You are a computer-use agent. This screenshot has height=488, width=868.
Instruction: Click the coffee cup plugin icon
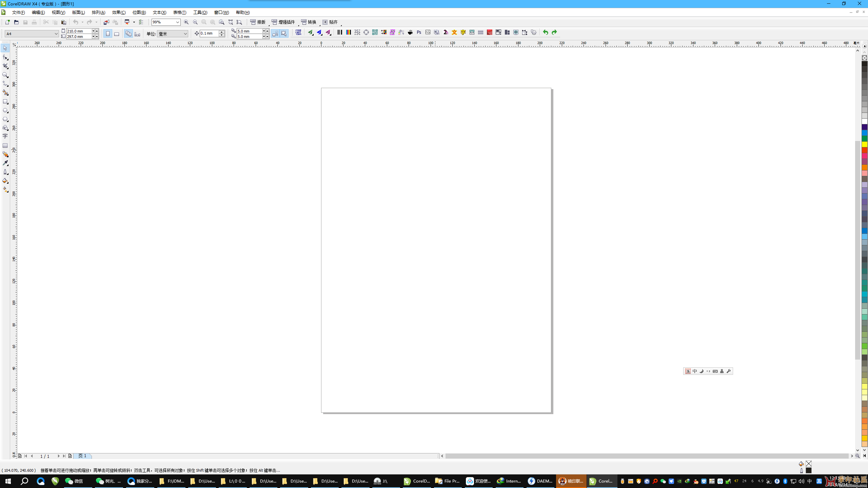(x=410, y=32)
